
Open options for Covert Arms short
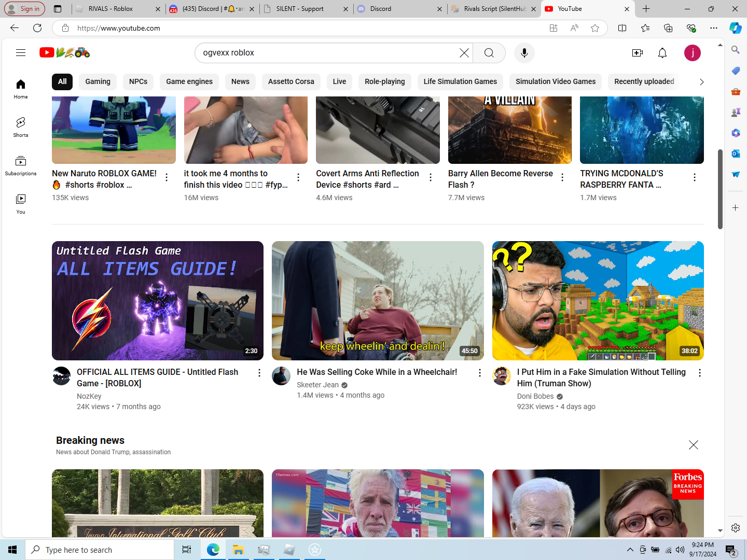click(x=431, y=177)
